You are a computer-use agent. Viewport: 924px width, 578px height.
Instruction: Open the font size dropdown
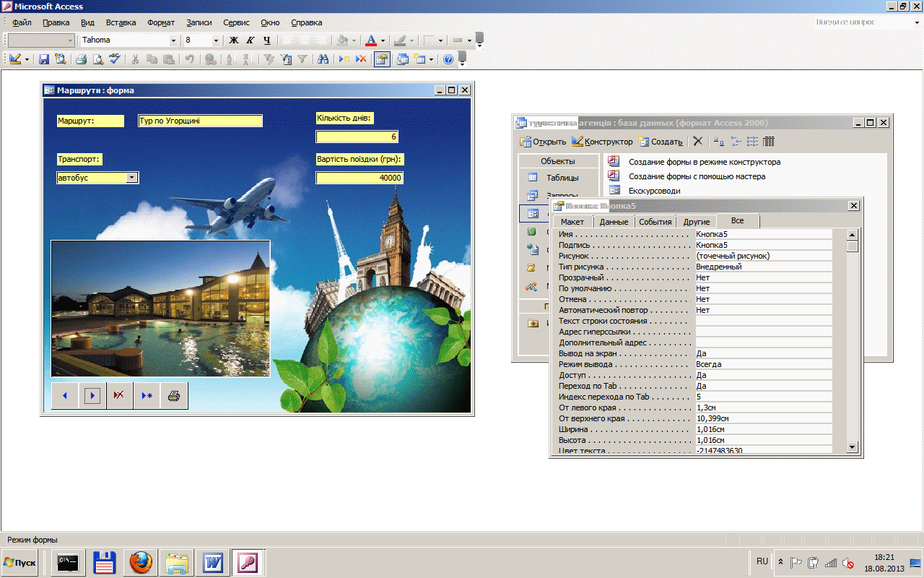click(216, 40)
